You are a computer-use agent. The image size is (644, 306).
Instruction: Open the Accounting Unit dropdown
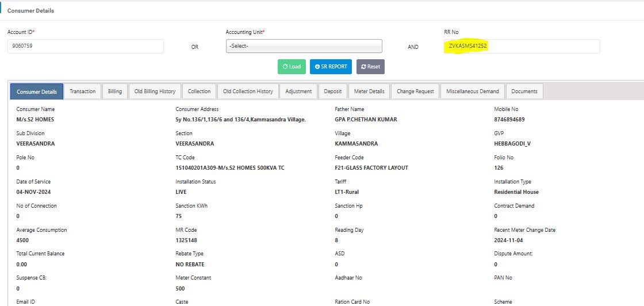tap(304, 46)
